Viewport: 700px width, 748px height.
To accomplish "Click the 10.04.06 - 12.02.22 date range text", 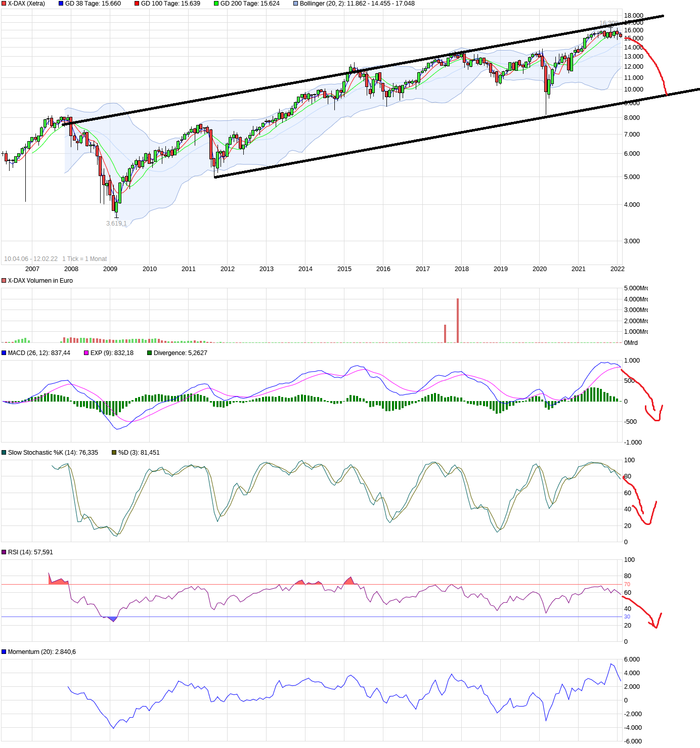I will (x=30, y=258).
